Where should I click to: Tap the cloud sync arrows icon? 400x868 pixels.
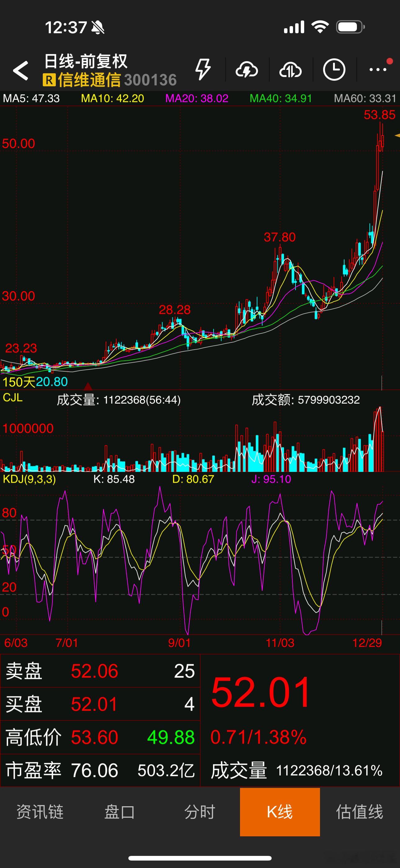pos(291,70)
